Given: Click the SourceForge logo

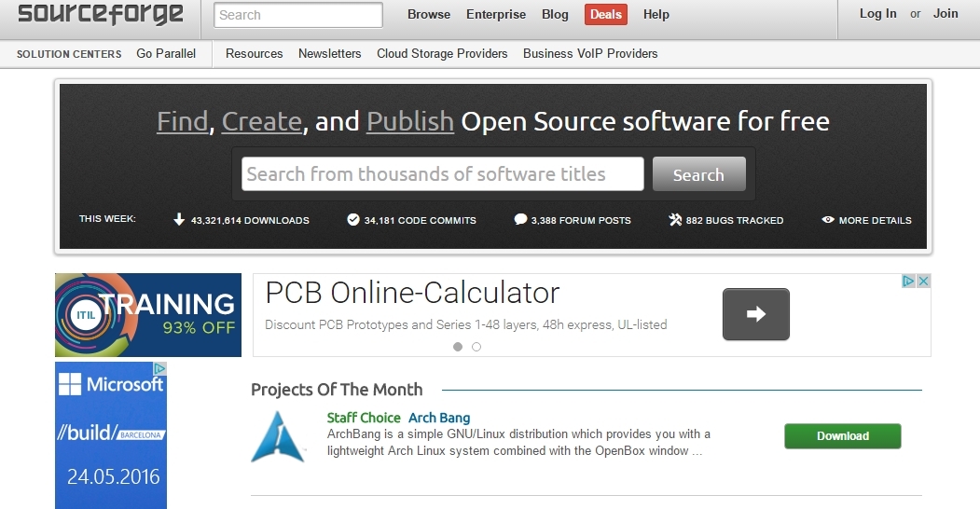Looking at the screenshot, I should (x=101, y=14).
